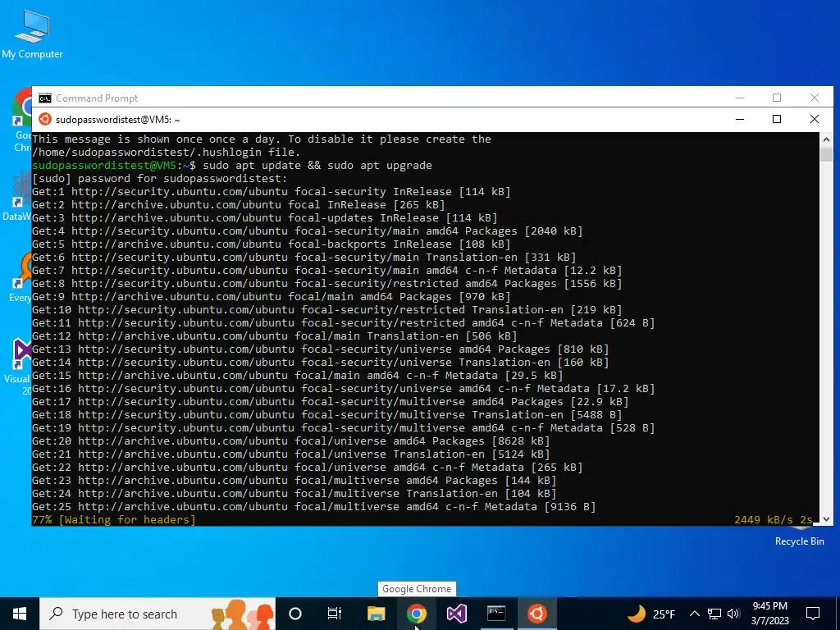The height and width of the screenshot is (630, 840).
Task: Click the taskbar search box
Action: pos(157,614)
